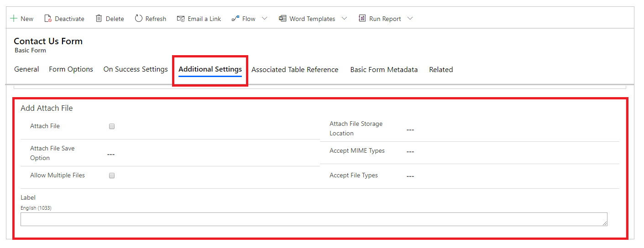This screenshot has height=248, width=644.
Task: Open the Related tab
Action: pyautogui.click(x=441, y=70)
